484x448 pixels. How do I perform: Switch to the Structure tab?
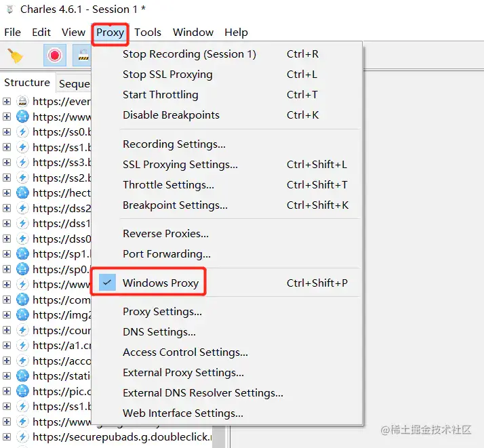(x=27, y=83)
